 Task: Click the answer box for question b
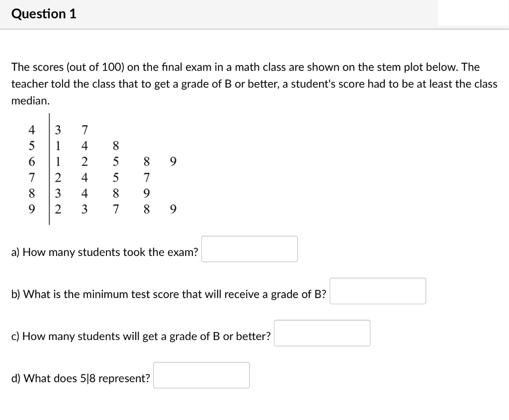378,291
